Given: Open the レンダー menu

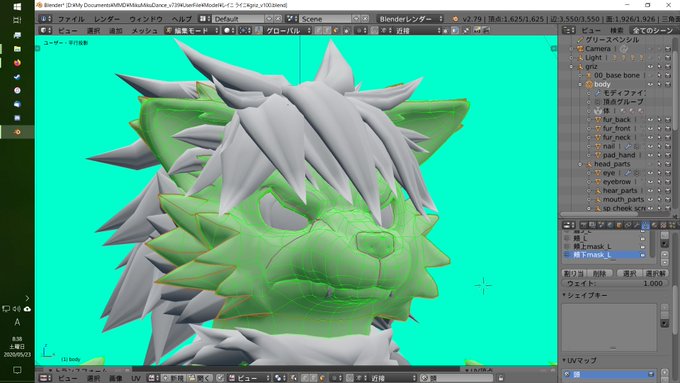Looking at the screenshot, I should tap(106, 19).
